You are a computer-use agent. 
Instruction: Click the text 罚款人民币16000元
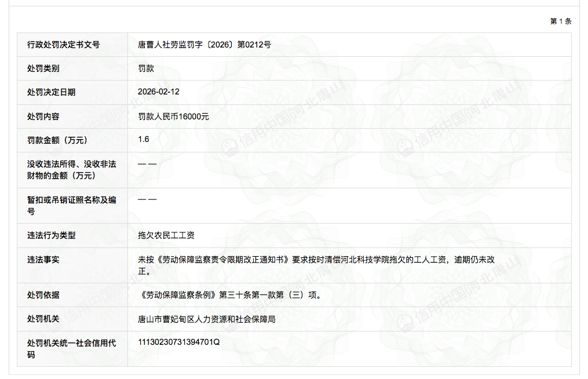tap(173, 116)
